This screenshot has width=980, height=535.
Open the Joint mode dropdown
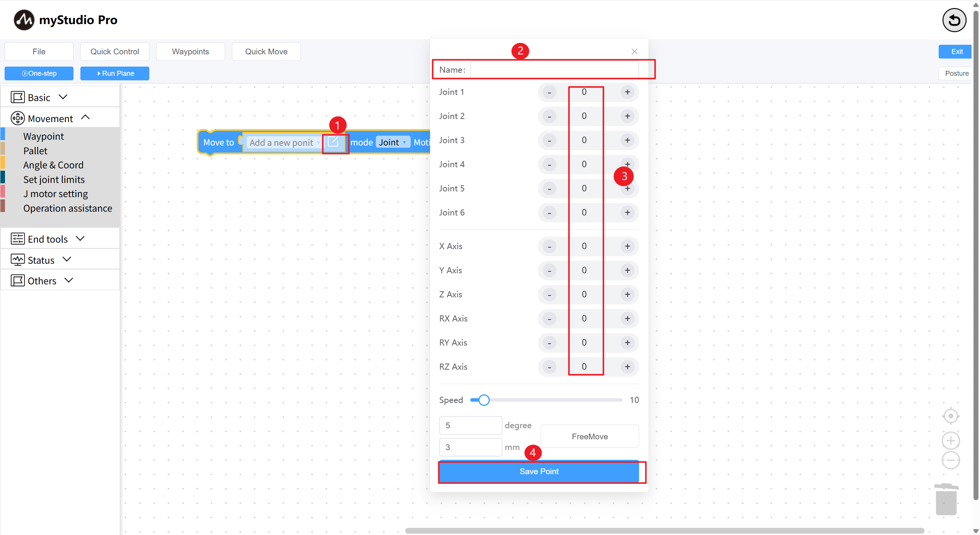coord(393,142)
